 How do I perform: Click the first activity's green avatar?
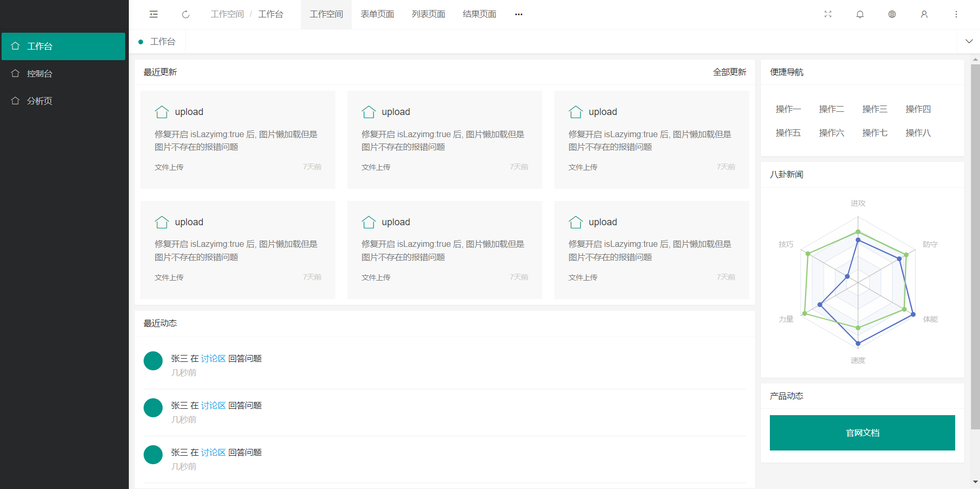point(153,361)
